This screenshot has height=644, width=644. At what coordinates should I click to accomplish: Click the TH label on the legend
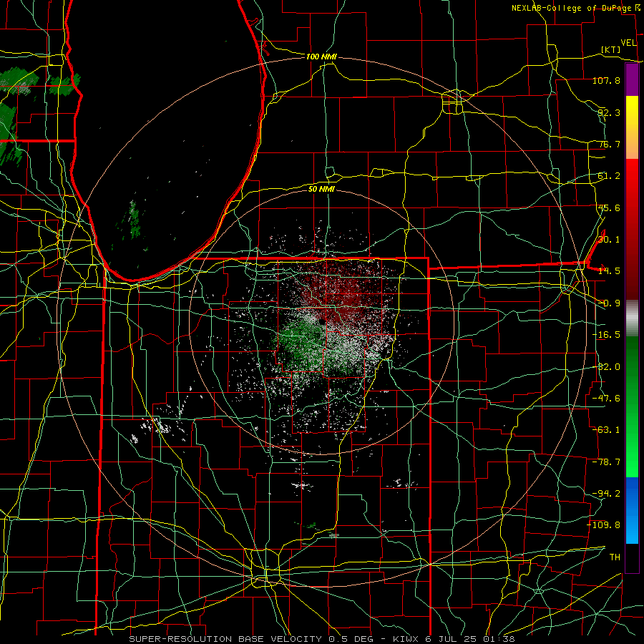tap(615, 557)
